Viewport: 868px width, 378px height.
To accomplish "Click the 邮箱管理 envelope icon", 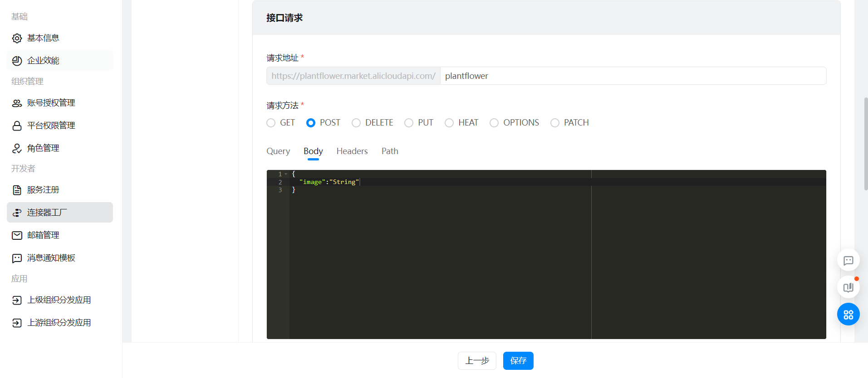I will 17,235.
